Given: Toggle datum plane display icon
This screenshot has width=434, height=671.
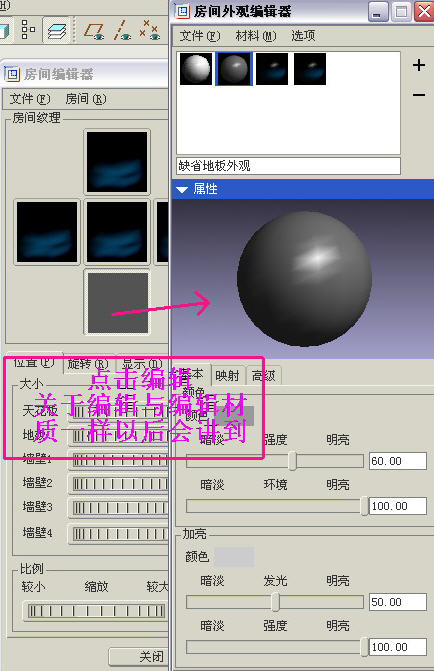Looking at the screenshot, I should pyautogui.click(x=94, y=31).
